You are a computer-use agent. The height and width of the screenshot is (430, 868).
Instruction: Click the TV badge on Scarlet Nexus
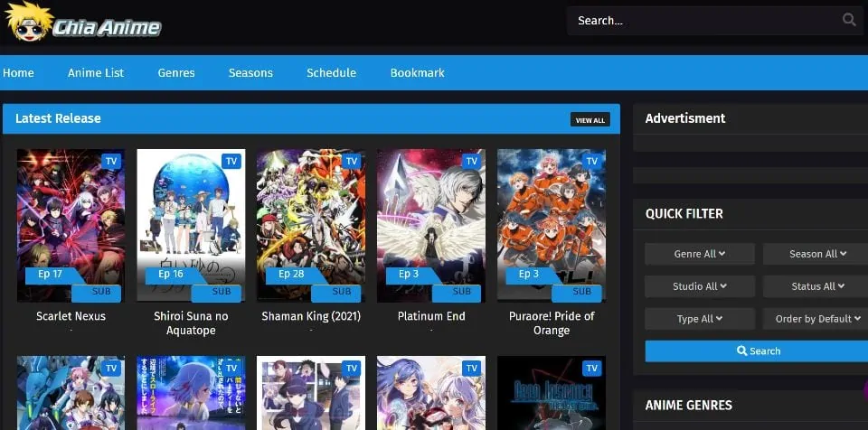pyautogui.click(x=111, y=161)
